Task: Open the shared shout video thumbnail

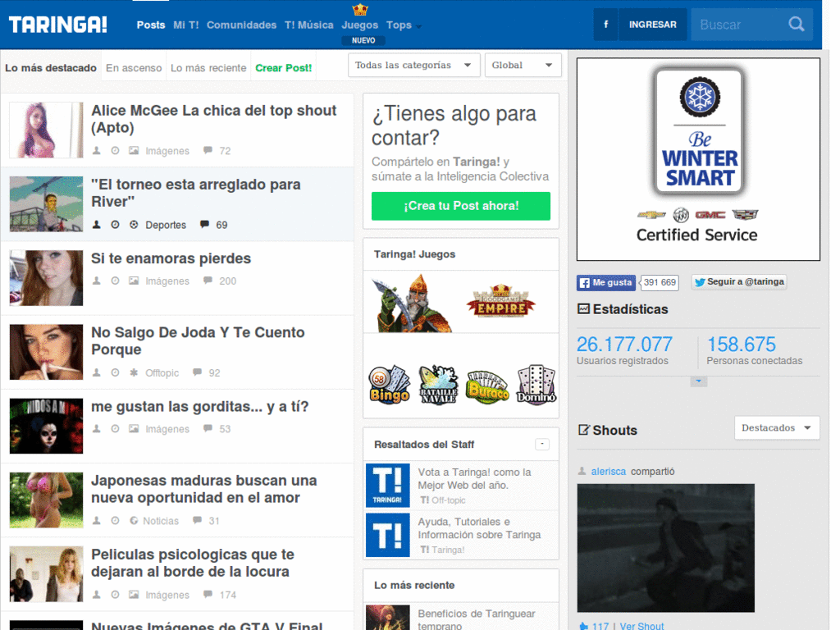Action: coord(666,547)
